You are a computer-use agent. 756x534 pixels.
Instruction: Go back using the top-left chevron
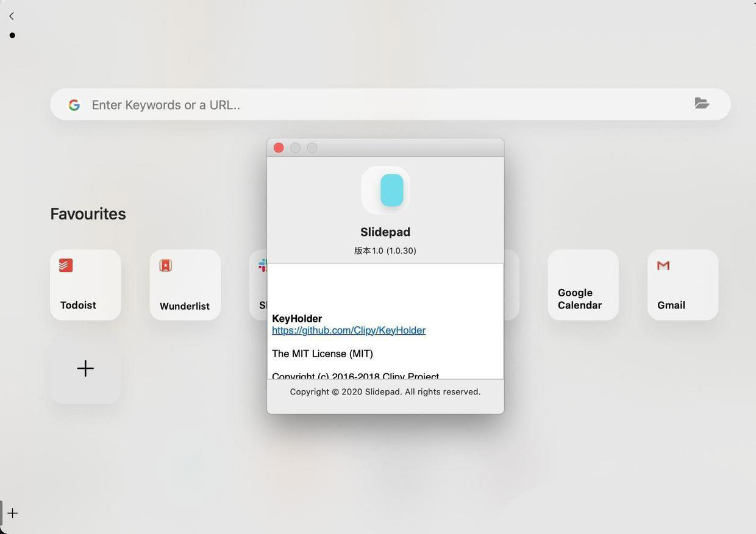(x=12, y=16)
